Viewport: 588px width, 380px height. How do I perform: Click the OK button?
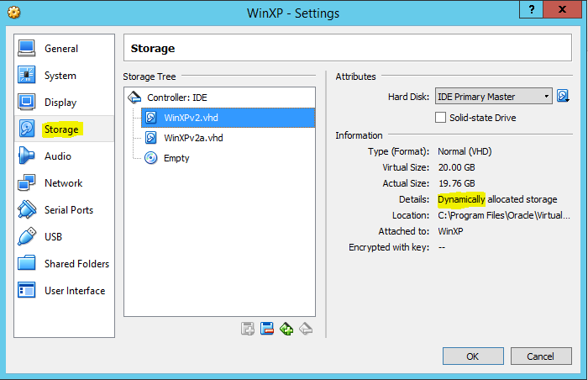(x=473, y=356)
